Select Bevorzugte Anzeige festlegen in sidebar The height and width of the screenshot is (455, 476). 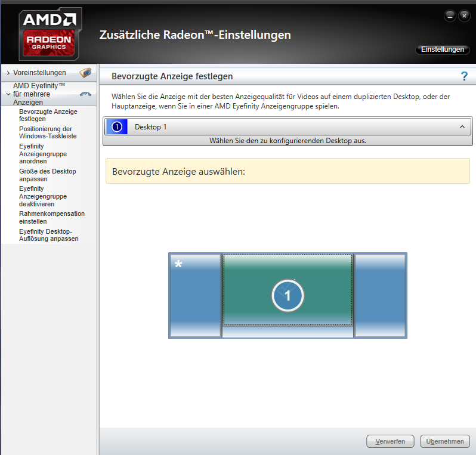pos(48,115)
